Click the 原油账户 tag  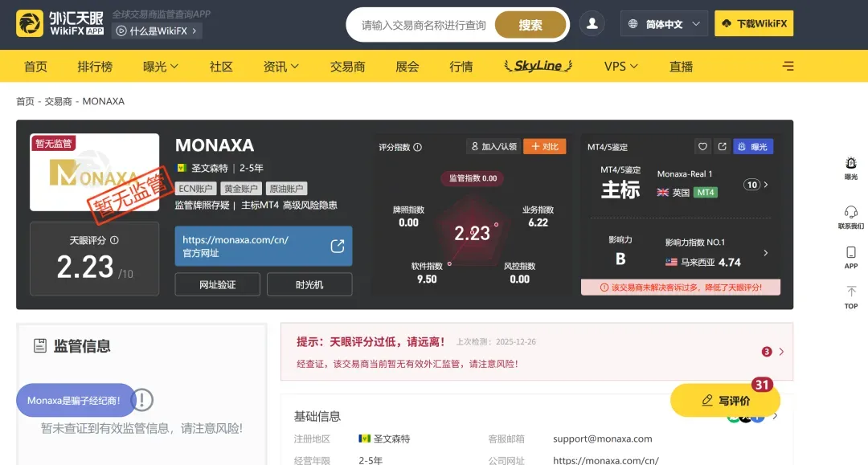click(x=286, y=189)
